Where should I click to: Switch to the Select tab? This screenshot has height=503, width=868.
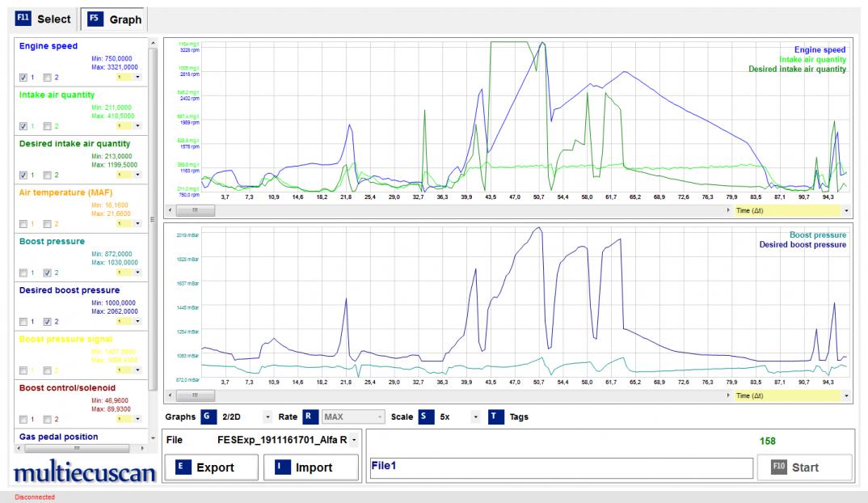point(40,19)
